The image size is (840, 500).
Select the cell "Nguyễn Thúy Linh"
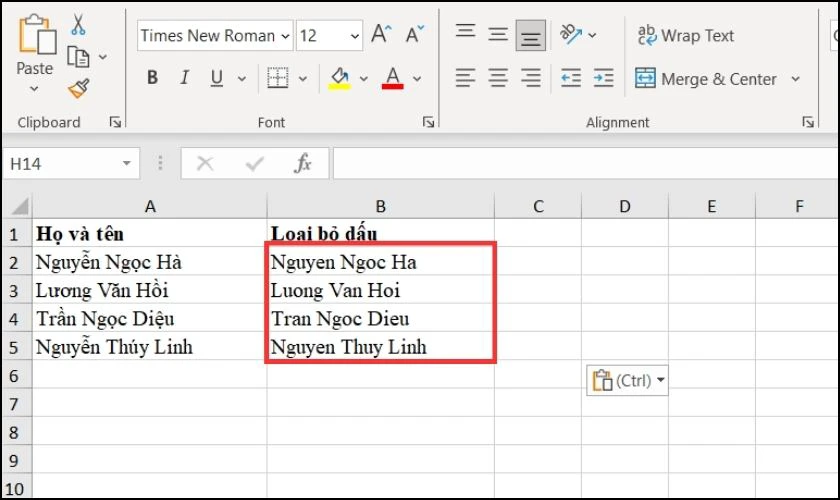pyautogui.click(x=150, y=347)
